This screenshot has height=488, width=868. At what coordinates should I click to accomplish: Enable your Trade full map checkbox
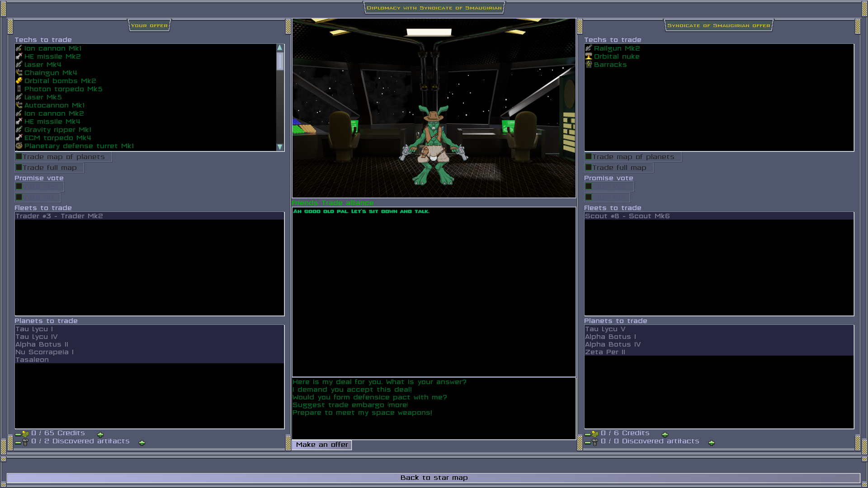click(19, 168)
